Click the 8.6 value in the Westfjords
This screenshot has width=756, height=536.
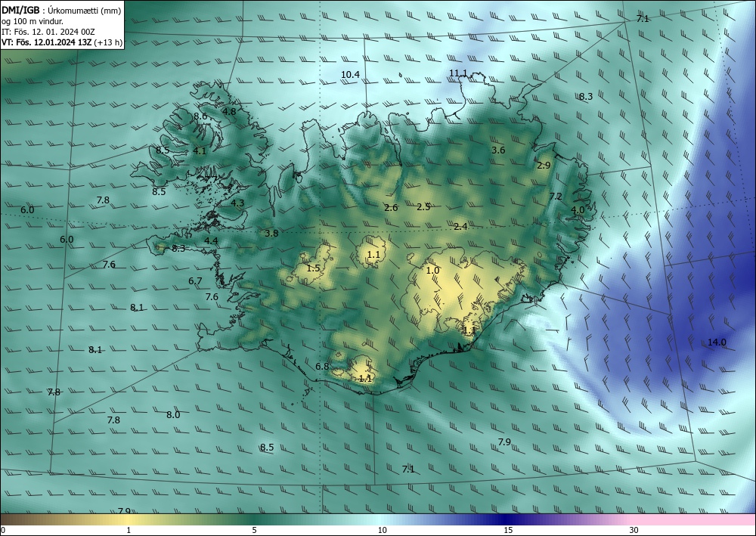tap(200, 116)
